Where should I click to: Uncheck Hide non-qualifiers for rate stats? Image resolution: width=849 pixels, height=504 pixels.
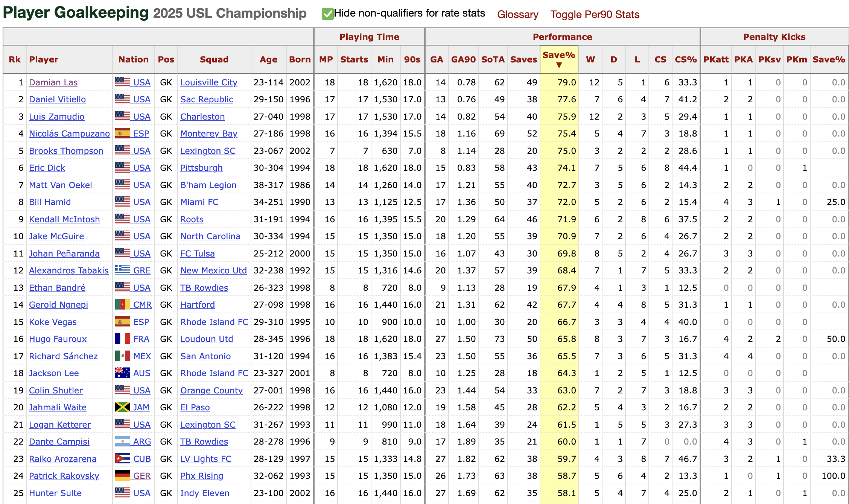point(327,14)
